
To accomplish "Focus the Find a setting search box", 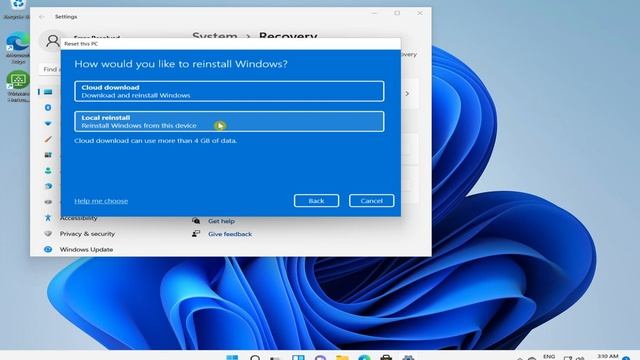I will [50, 69].
